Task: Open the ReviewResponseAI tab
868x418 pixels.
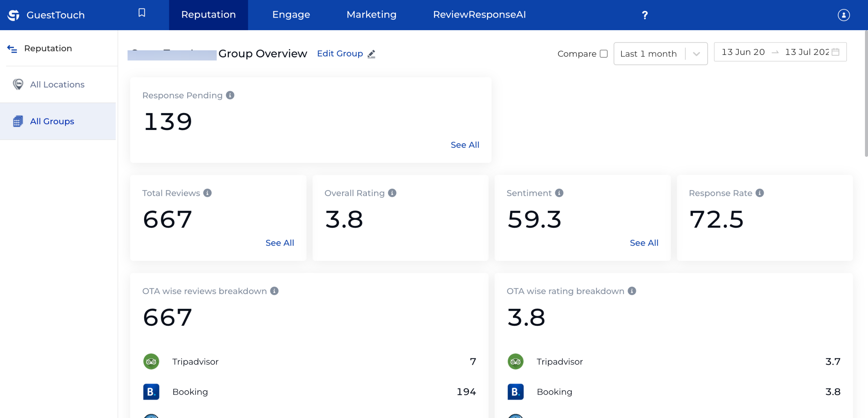Action: coord(479,15)
